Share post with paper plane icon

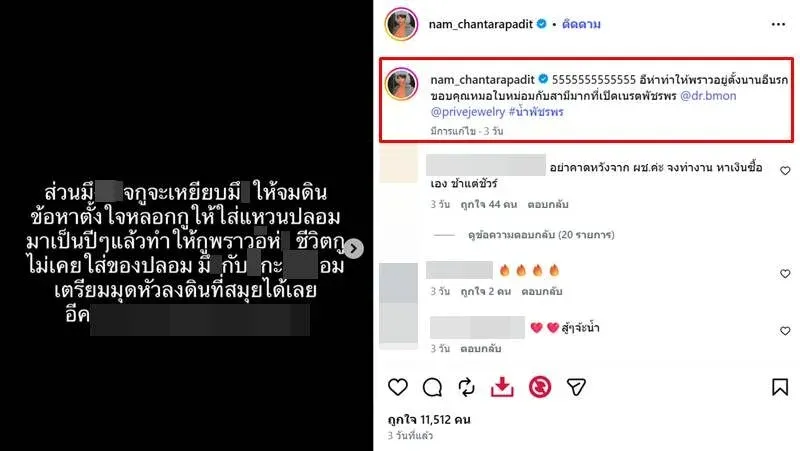[576, 387]
